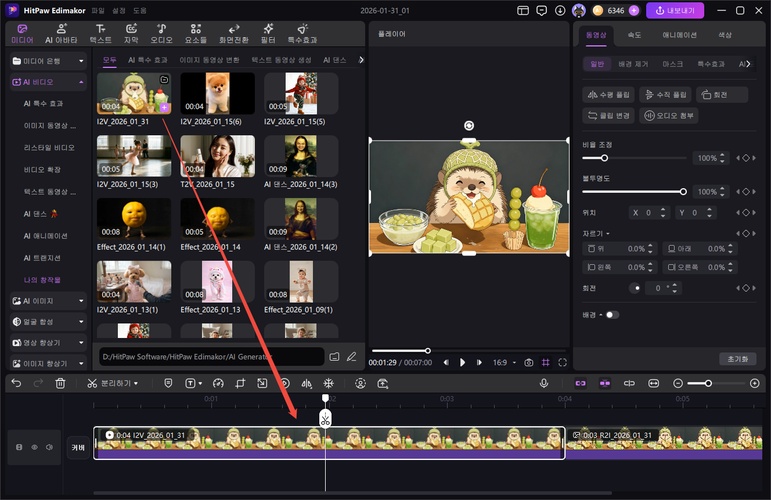Viewport: 771px width, 500px height.
Task: Open the 필터 (Filter) tool tab
Action: (x=267, y=33)
